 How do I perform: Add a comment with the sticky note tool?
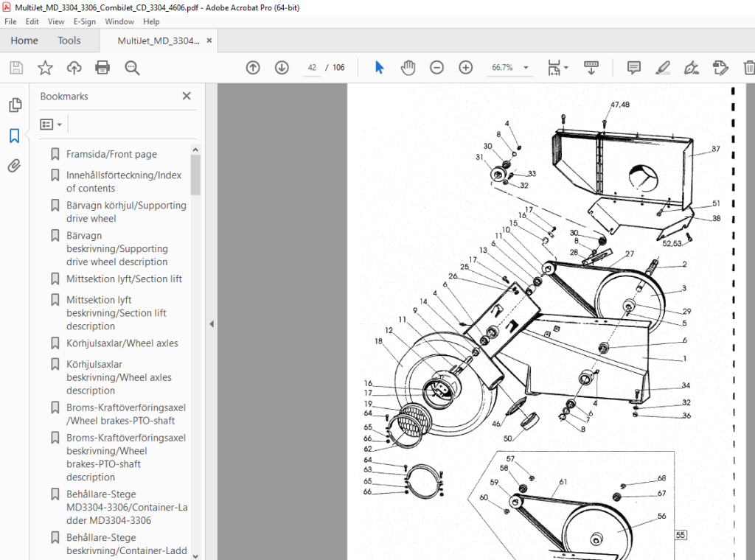633,68
